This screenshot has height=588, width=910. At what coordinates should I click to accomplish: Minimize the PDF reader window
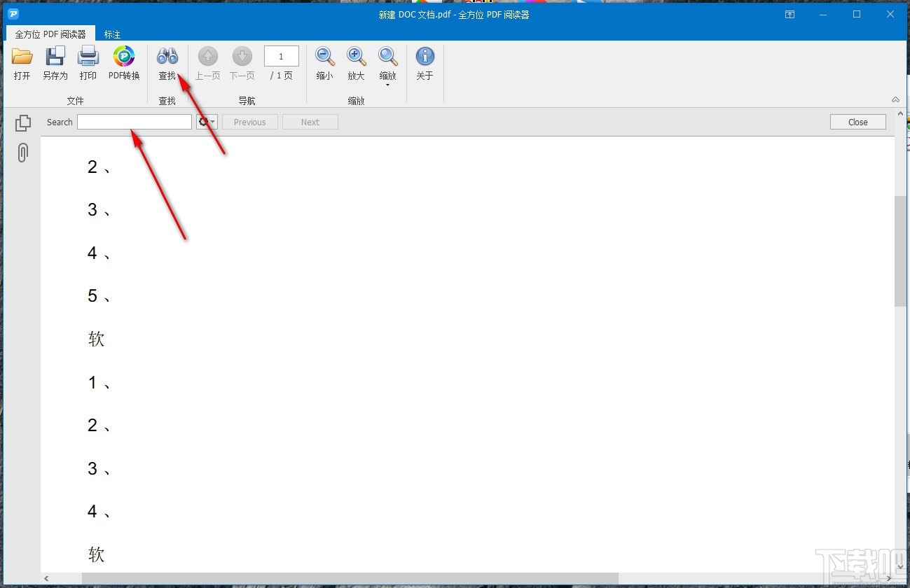(824, 14)
